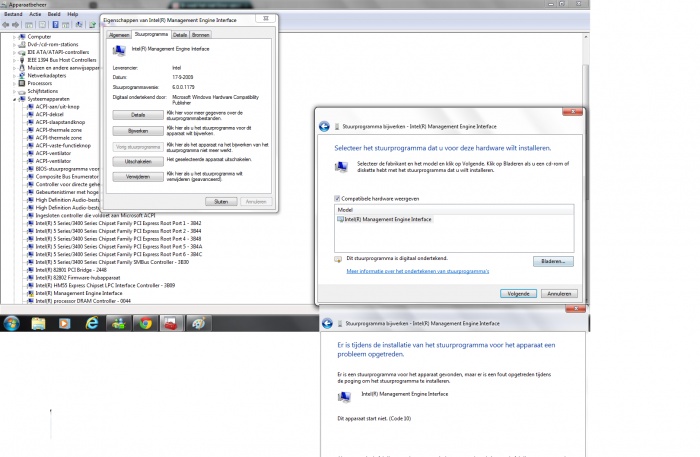The image size is (700, 457).
Task: Click the Bijwerken button
Action: (x=138, y=131)
